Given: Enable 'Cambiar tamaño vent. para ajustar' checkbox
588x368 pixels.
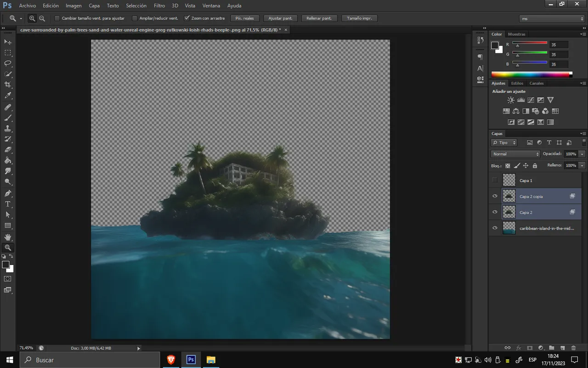Looking at the screenshot, I should click(x=57, y=18).
